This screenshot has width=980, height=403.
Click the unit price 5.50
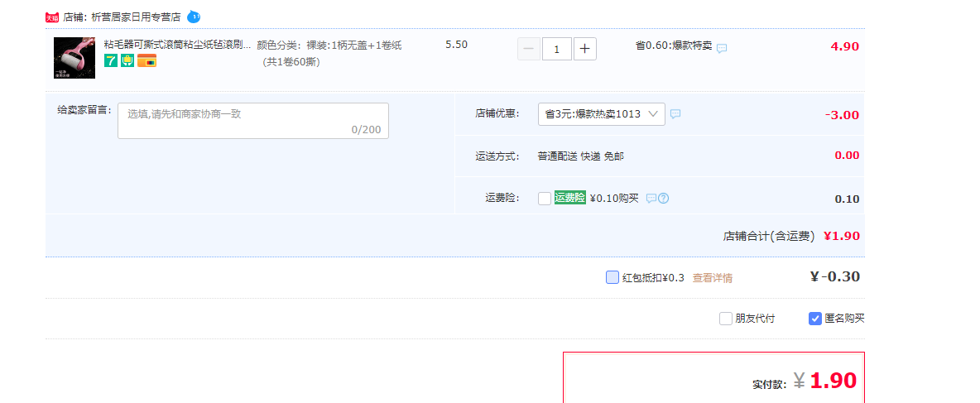point(456,45)
